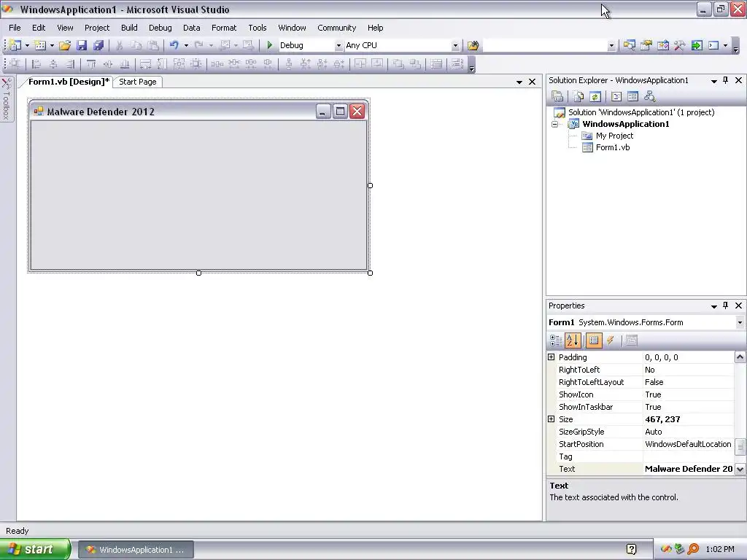Viewport: 747px width, 560px height.
Task: Open the Community menu
Action: click(x=337, y=28)
